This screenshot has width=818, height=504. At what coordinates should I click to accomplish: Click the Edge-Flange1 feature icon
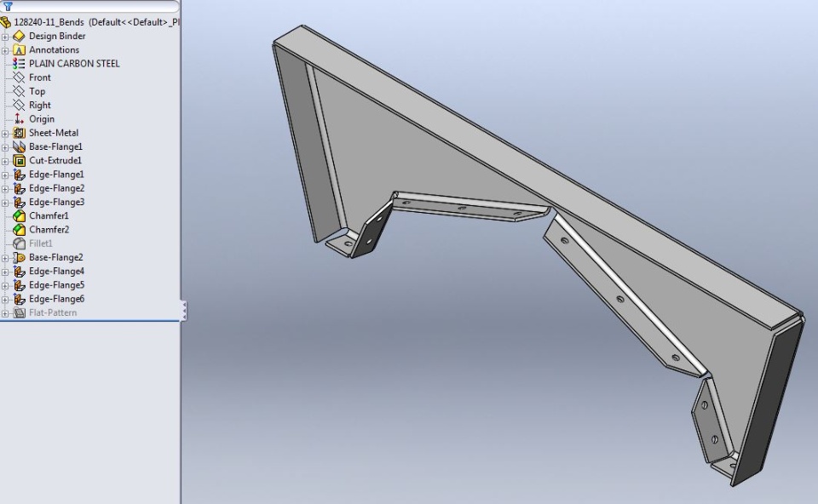(x=19, y=175)
